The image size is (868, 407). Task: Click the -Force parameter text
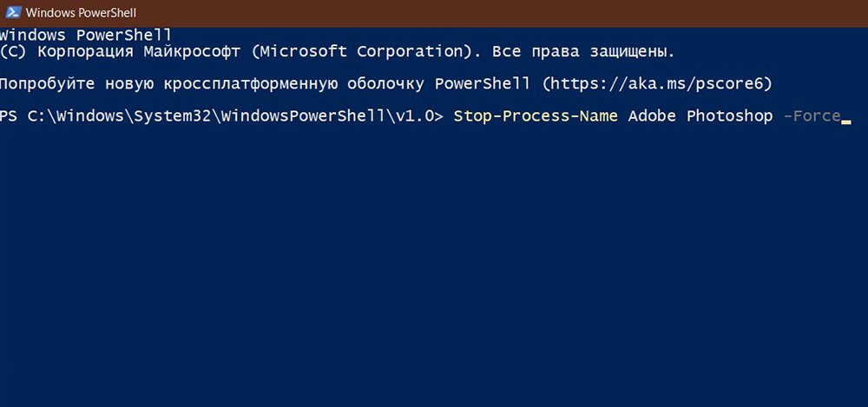(x=812, y=116)
